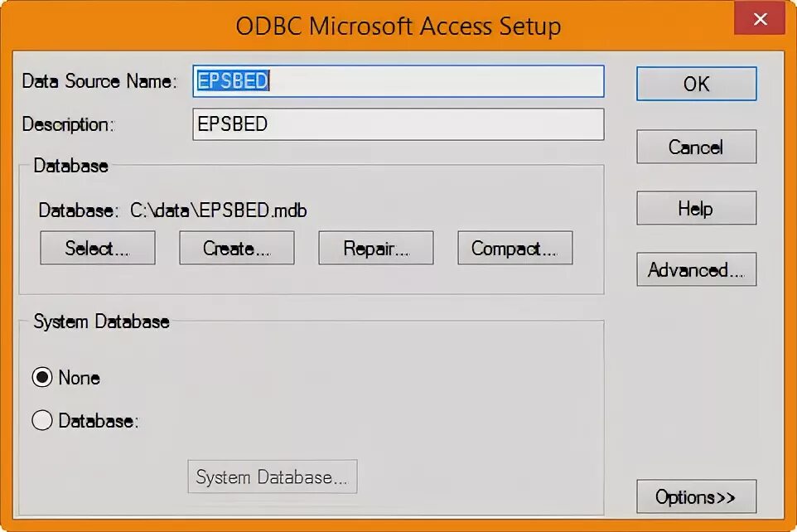Image resolution: width=797 pixels, height=532 pixels.
Task: Click the Repair... database button
Action: point(376,248)
